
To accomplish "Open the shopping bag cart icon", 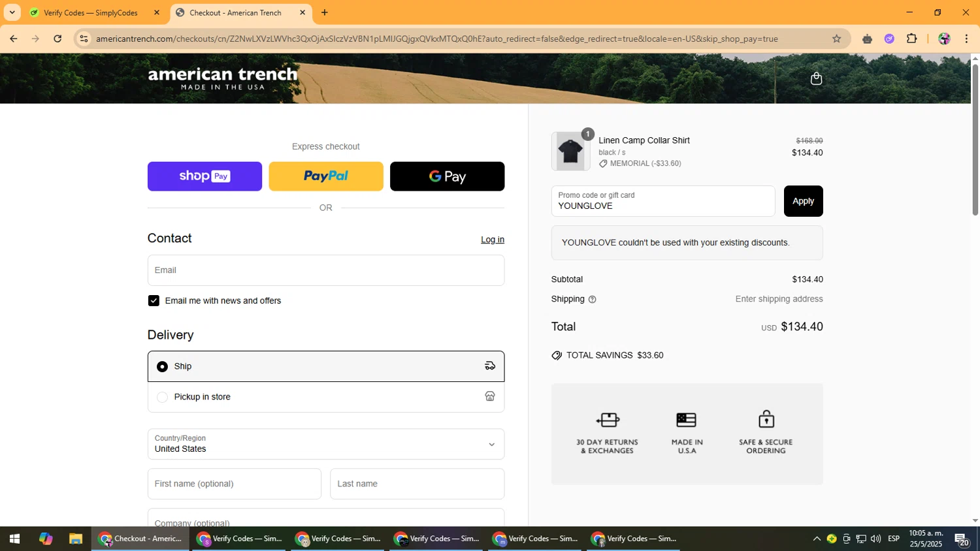I will pyautogui.click(x=816, y=78).
